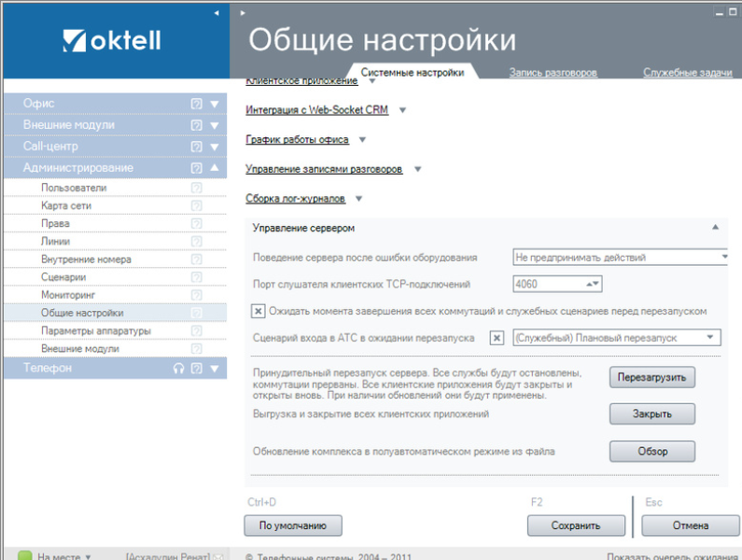Viewport: 742px width, 560px height.
Task: Open help icon for Пользователи item
Action: pos(197,188)
